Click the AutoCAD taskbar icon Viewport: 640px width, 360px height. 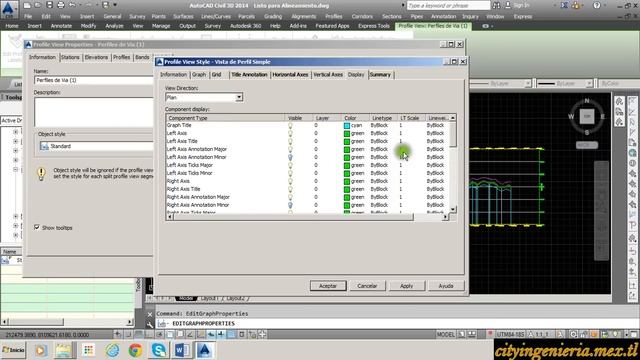point(204,350)
